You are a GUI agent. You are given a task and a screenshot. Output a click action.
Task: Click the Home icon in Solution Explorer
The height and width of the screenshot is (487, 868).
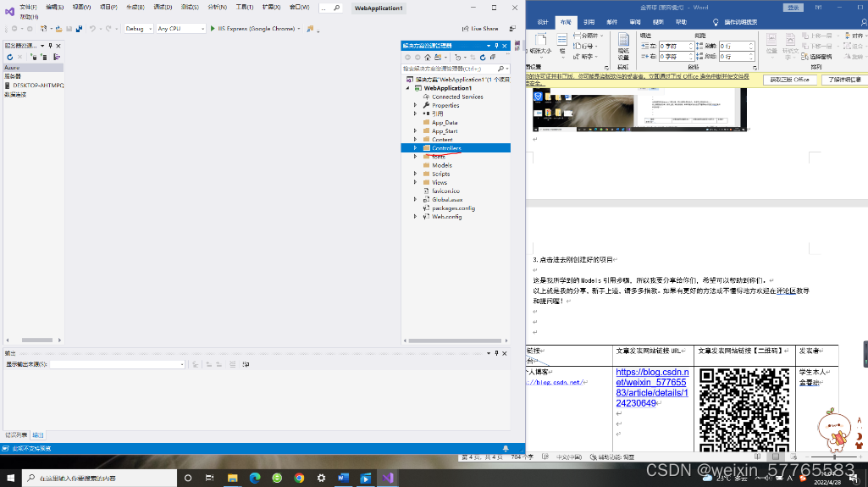(428, 57)
